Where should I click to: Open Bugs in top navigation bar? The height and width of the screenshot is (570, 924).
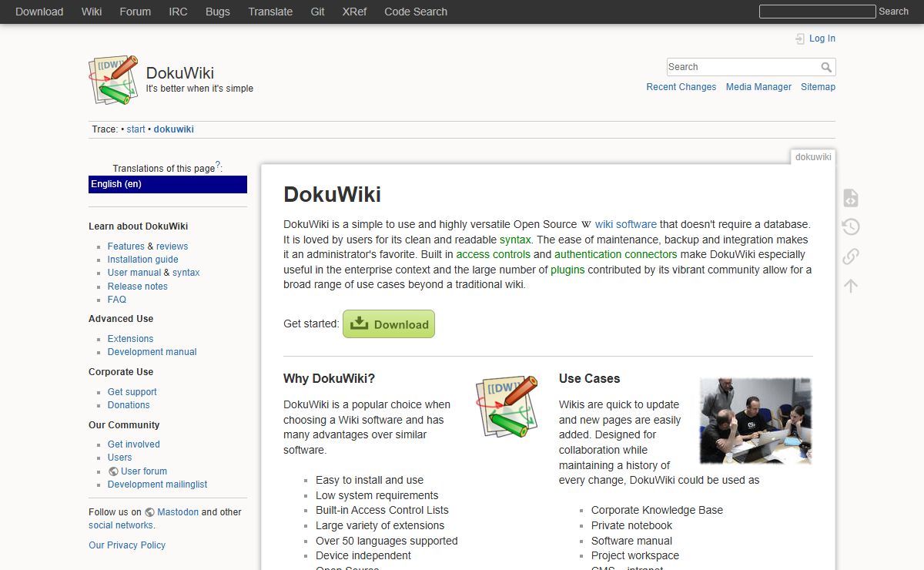(x=218, y=12)
